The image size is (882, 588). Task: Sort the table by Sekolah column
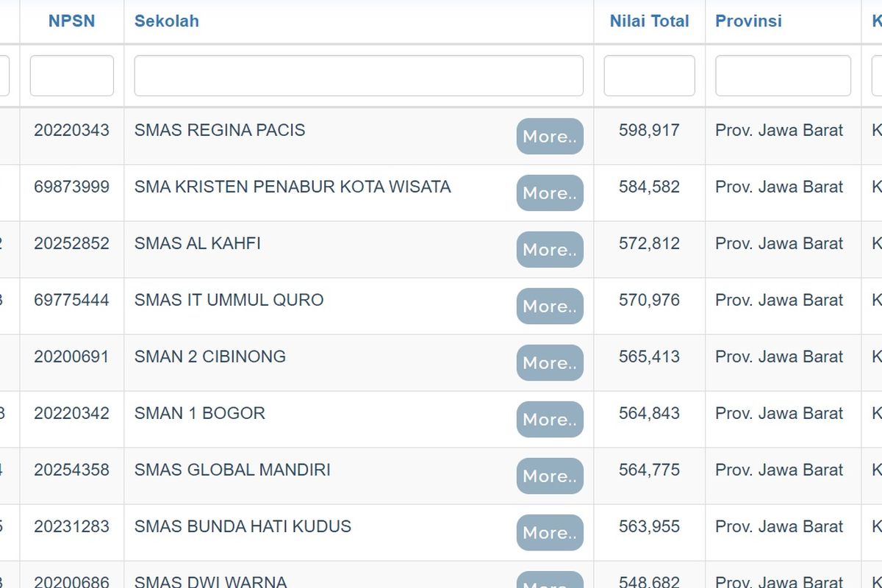click(x=166, y=21)
